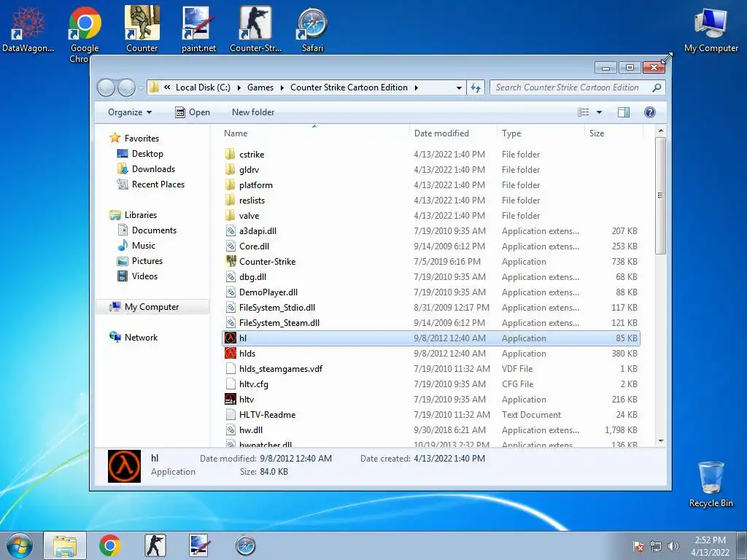Click the New folder button
Screen dimensions: 747x560
point(253,112)
